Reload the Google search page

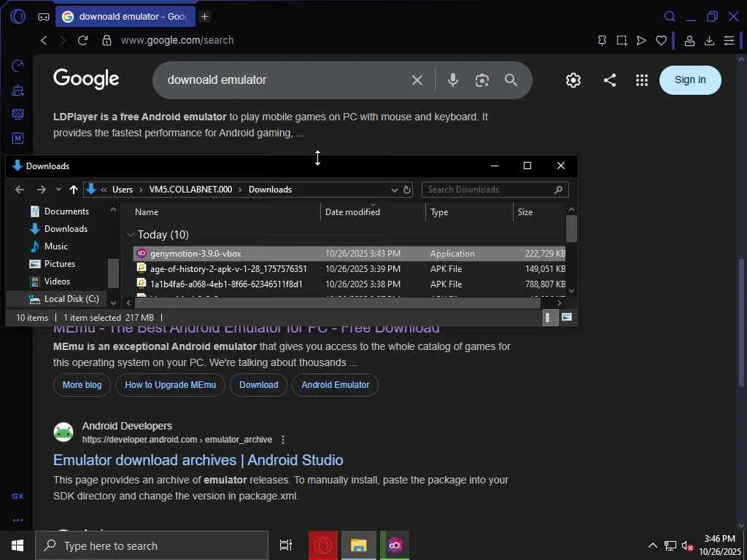[x=83, y=41]
